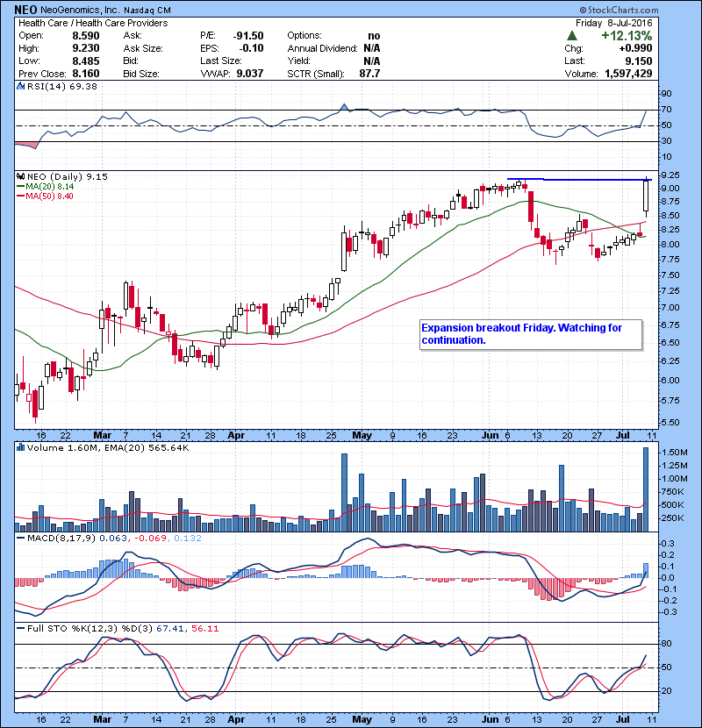Click the MACD value 0.063
Viewport: 702px width, 728px height.
[113, 539]
